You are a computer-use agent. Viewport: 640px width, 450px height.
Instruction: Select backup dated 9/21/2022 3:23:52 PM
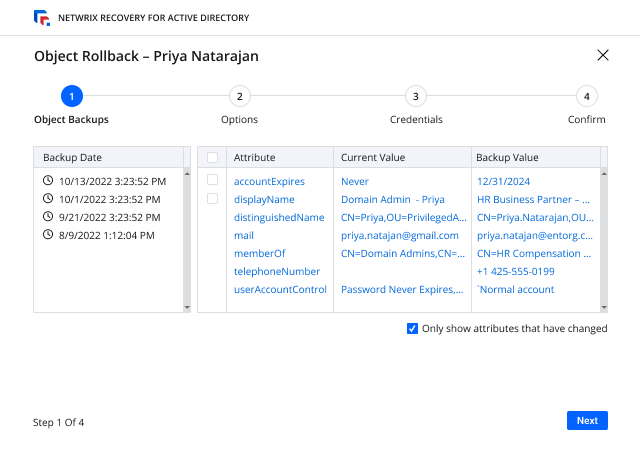point(109,217)
